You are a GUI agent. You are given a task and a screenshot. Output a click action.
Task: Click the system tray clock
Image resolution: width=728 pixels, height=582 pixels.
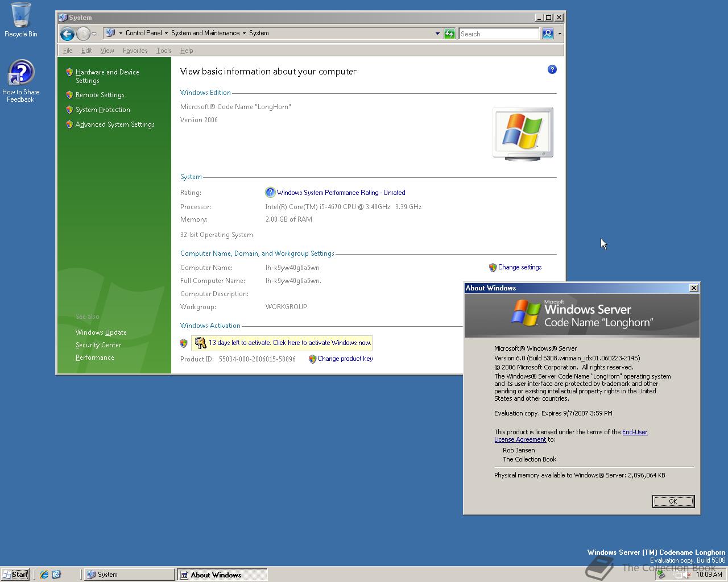click(x=709, y=575)
